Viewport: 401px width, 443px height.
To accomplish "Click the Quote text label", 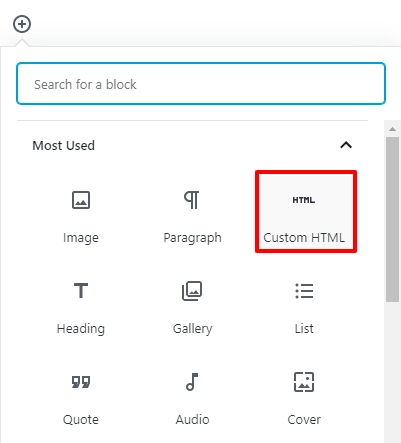I will point(81,420).
